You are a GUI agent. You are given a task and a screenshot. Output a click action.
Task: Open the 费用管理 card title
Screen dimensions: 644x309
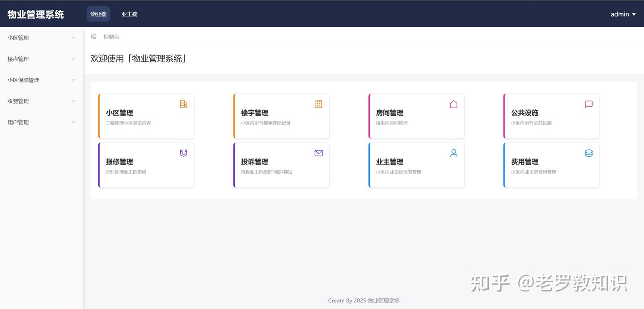pyautogui.click(x=525, y=162)
